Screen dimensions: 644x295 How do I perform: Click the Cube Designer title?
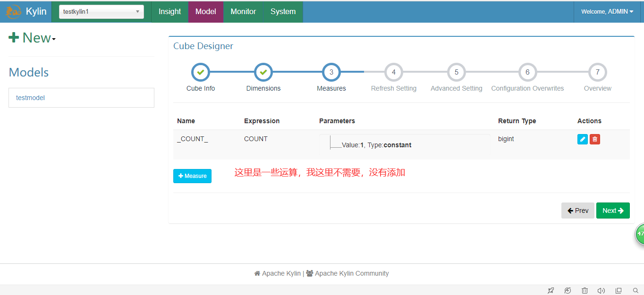tap(203, 46)
